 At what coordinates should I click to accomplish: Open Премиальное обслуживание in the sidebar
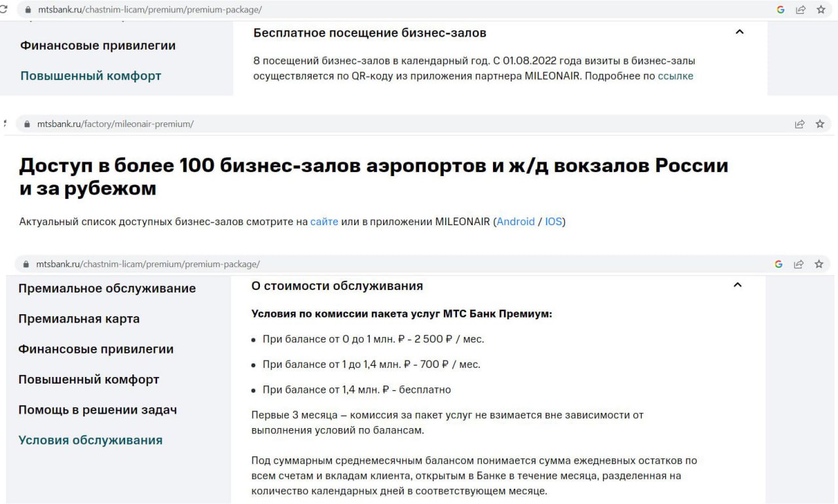point(107,289)
